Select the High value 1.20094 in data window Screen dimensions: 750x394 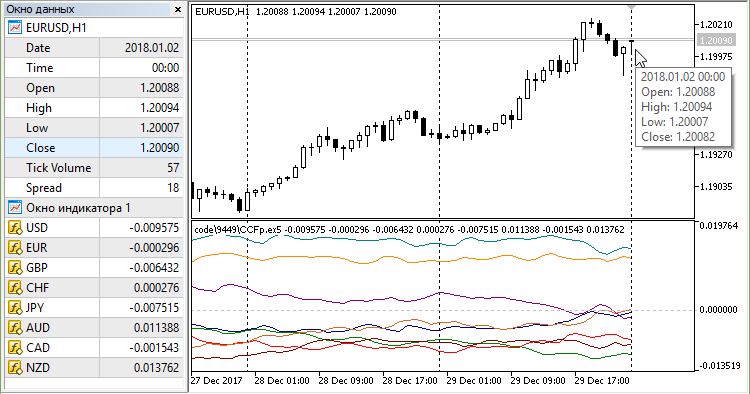point(160,108)
